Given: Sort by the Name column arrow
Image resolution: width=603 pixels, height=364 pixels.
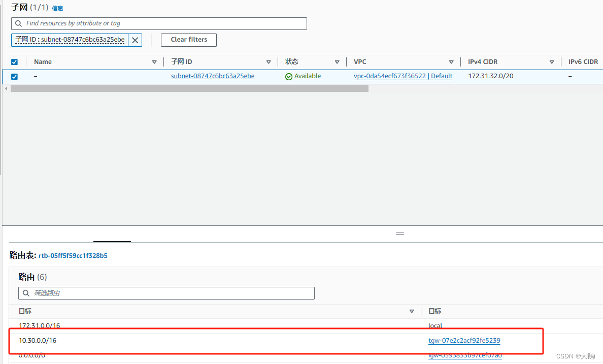Looking at the screenshot, I should click(154, 62).
